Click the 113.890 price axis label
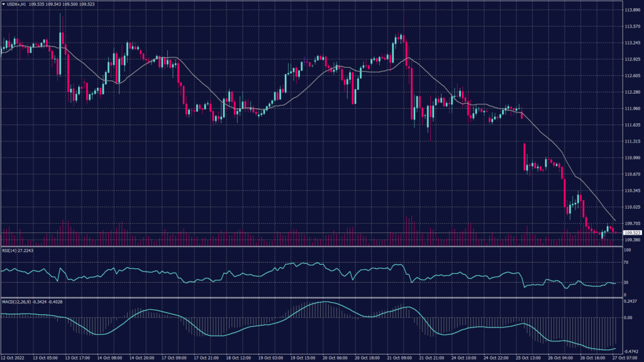Image resolution: width=644 pixels, height=362 pixels. pyautogui.click(x=632, y=11)
